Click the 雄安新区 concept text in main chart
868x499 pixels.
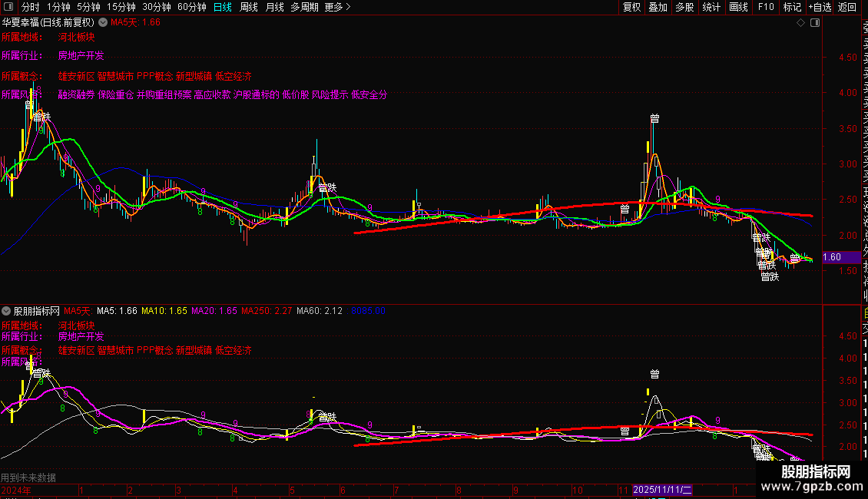pyautogui.click(x=76, y=76)
